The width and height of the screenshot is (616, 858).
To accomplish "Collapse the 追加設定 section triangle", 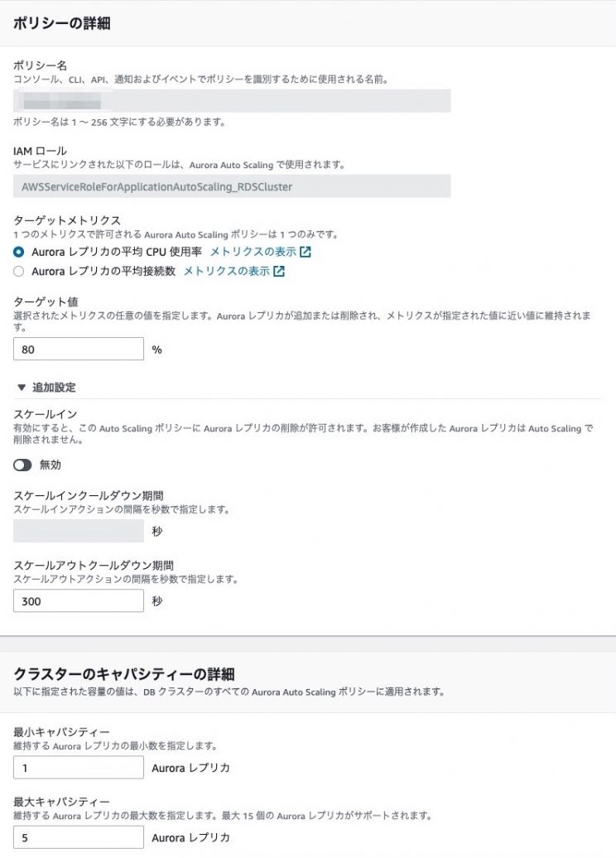I will click(21, 388).
